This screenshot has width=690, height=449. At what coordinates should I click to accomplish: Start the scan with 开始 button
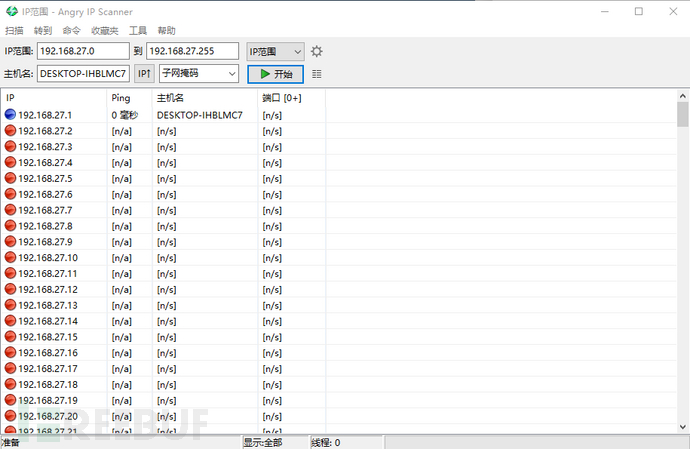[x=275, y=74]
